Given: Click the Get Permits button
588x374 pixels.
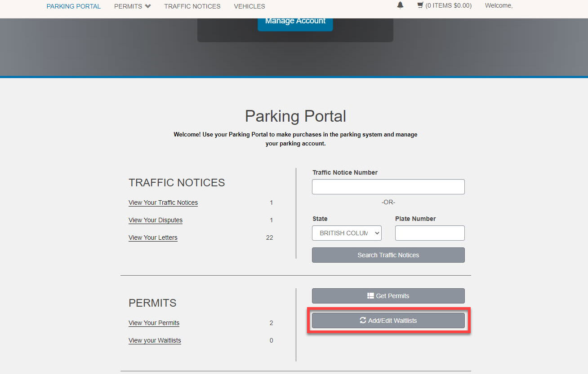Looking at the screenshot, I should pos(388,296).
